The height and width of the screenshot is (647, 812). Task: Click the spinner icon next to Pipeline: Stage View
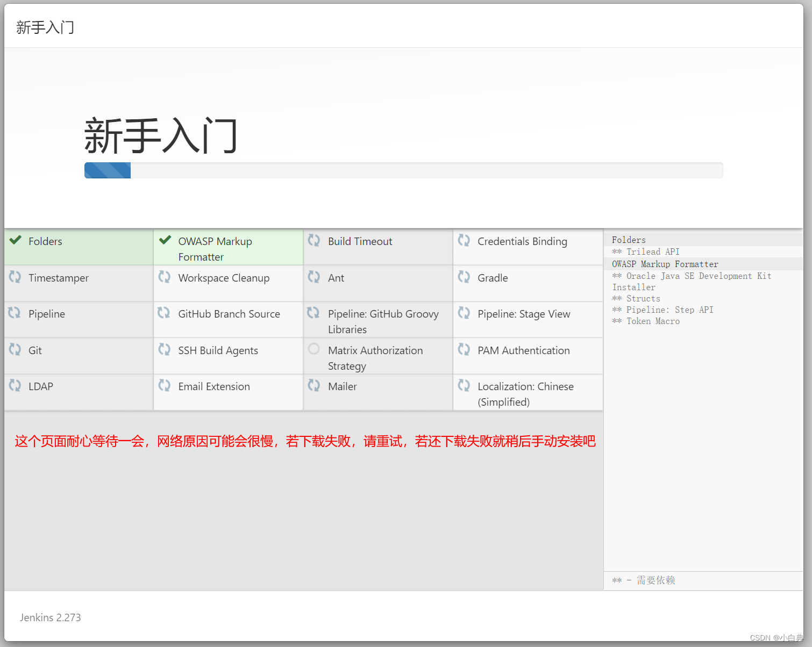coord(464,313)
